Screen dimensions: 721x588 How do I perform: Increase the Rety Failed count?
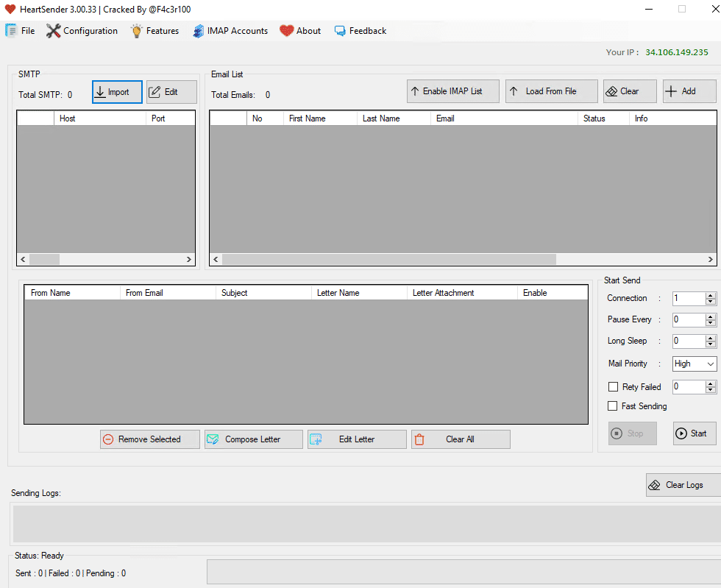(x=711, y=383)
